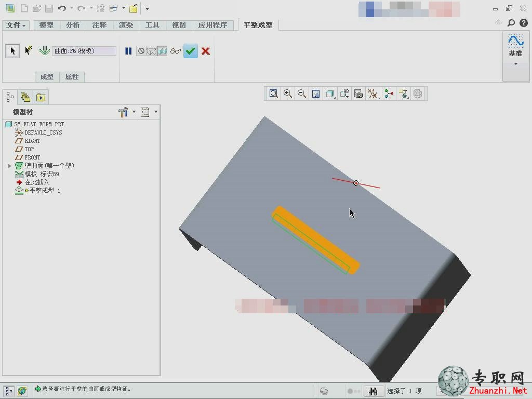Save the model with the floppy disk icon
Screen dimensions: 532x399
click(x=49, y=8)
